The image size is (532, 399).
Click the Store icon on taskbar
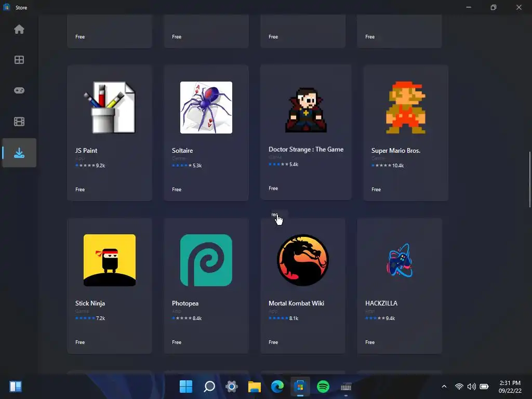[300, 387]
